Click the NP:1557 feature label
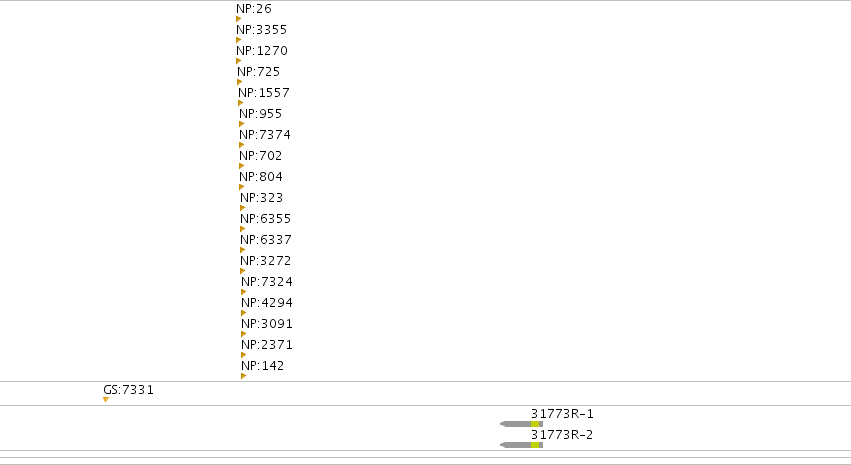 [264, 93]
